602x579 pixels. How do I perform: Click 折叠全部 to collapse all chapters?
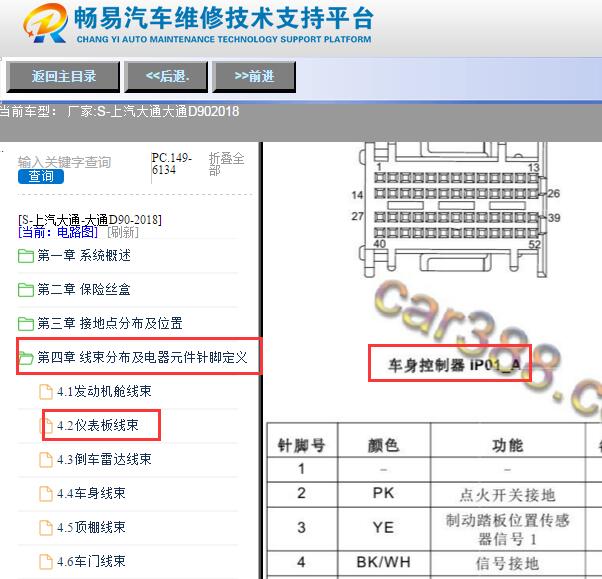click(226, 164)
